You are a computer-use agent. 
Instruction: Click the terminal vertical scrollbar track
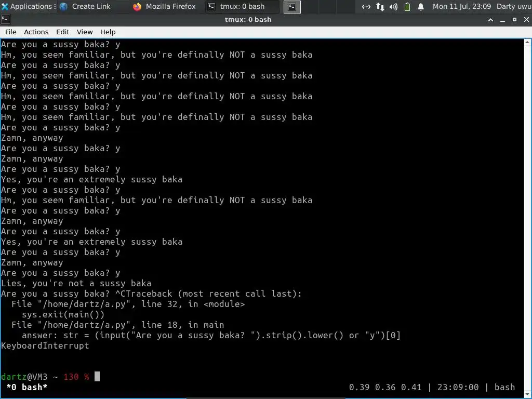click(527, 219)
